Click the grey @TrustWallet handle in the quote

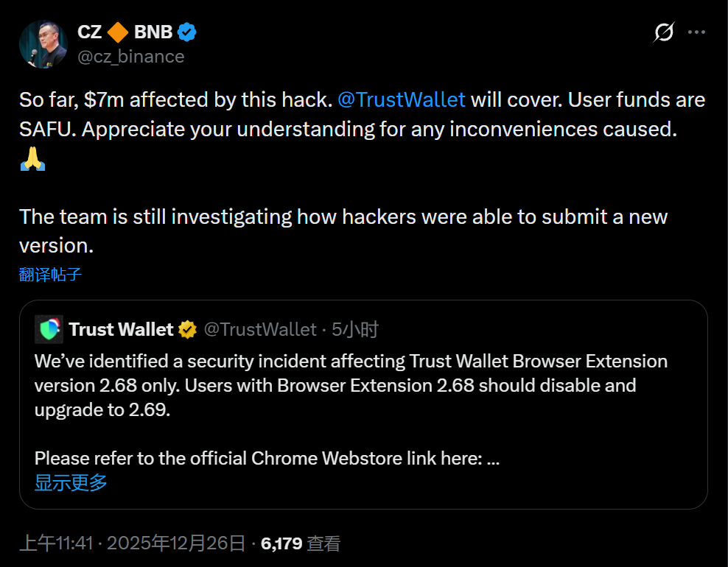pos(259,329)
